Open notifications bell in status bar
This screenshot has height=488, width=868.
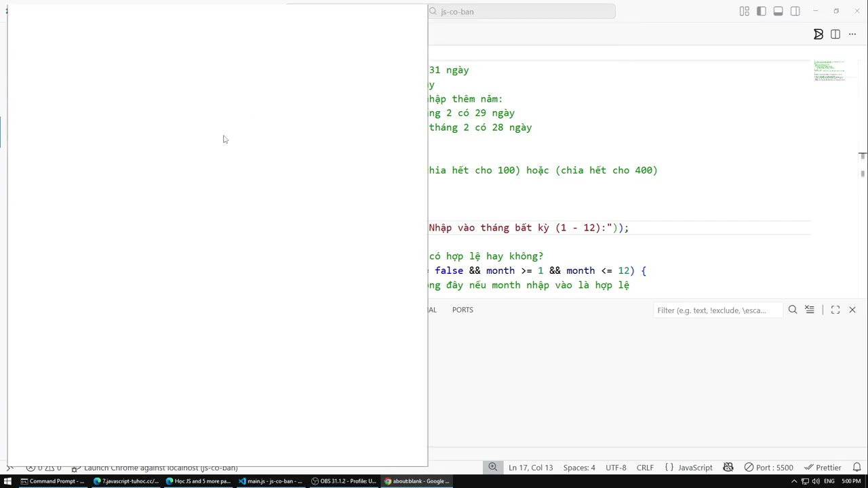tap(856, 468)
